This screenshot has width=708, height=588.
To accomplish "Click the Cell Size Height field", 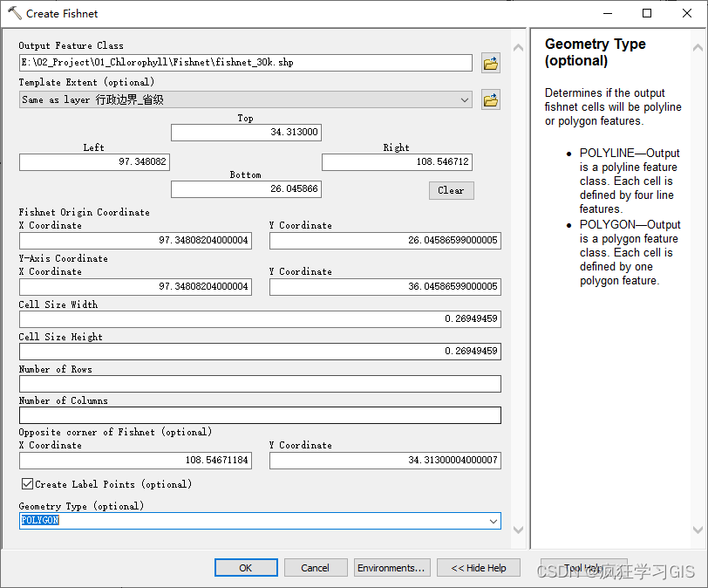I will point(260,351).
